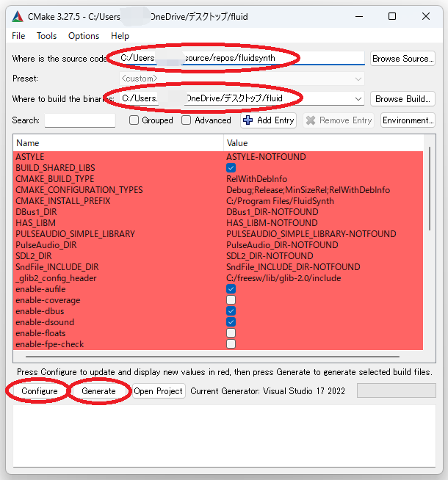Click the DBus1_DIR-NOTFOUND value

(x=272, y=212)
